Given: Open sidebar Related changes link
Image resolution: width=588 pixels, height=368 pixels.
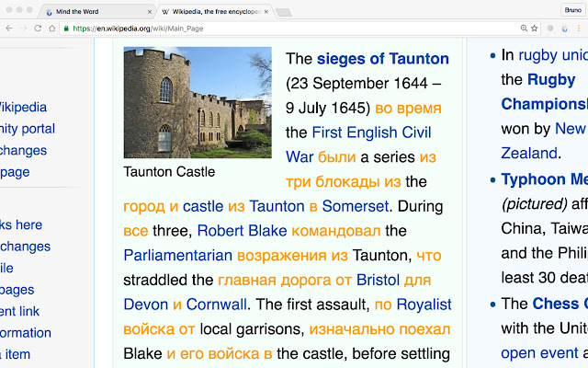Looking at the screenshot, I should pyautogui.click(x=25, y=247).
